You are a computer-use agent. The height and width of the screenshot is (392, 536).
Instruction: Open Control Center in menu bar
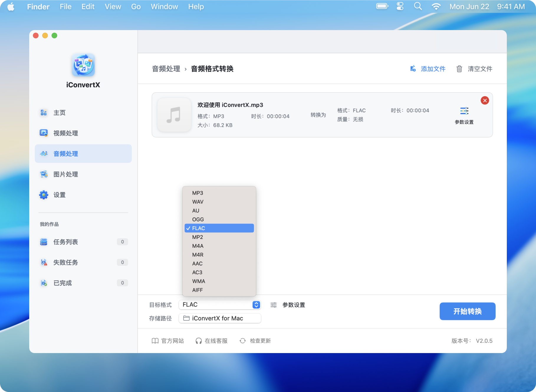point(400,6)
